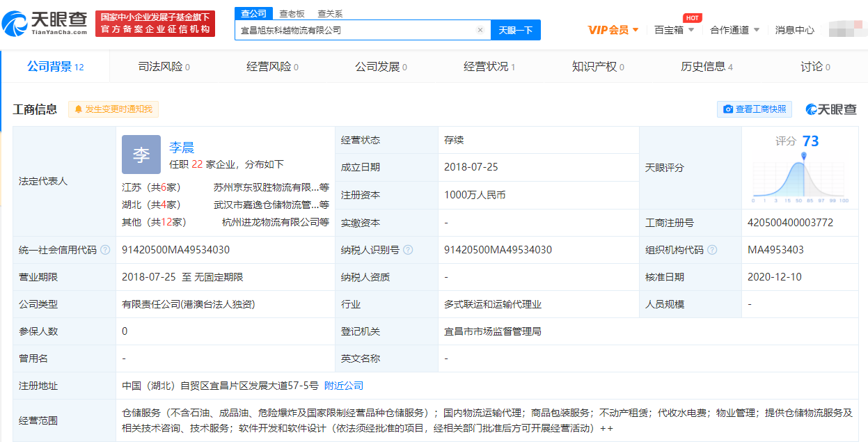868x442 pixels.
Task: Switch to the 司法风险 tab
Action: pyautogui.click(x=164, y=67)
